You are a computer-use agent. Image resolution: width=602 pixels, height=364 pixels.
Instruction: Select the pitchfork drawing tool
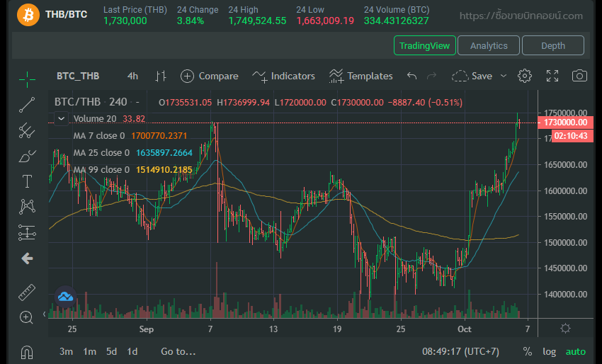click(x=27, y=130)
